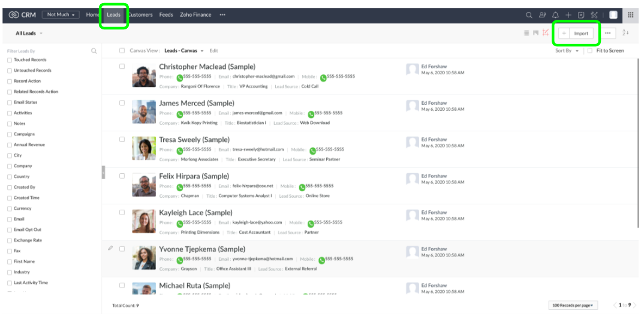
Task: Open the Tresa Sweely (Sample) lead
Action: pos(194,140)
